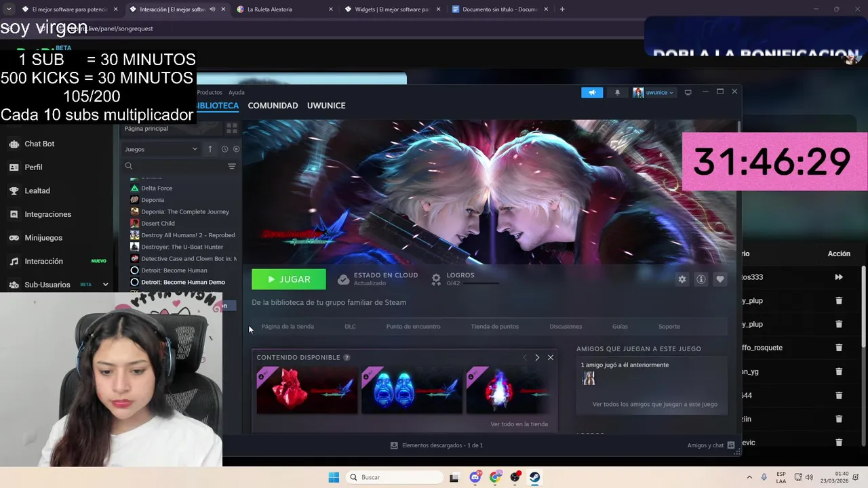
Task: Open the DLC link
Action: point(350,327)
